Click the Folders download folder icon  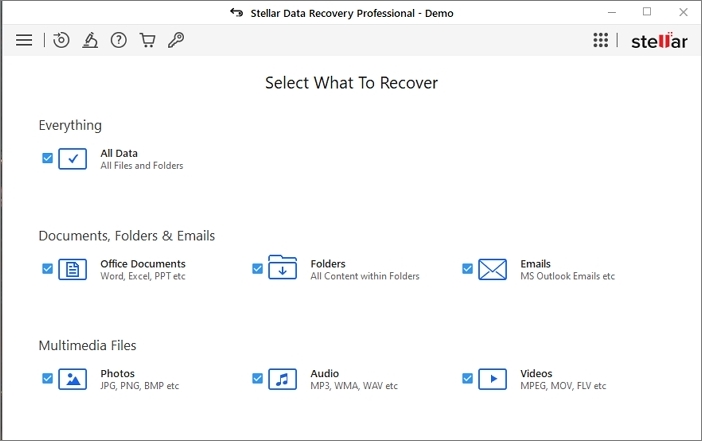coord(283,268)
